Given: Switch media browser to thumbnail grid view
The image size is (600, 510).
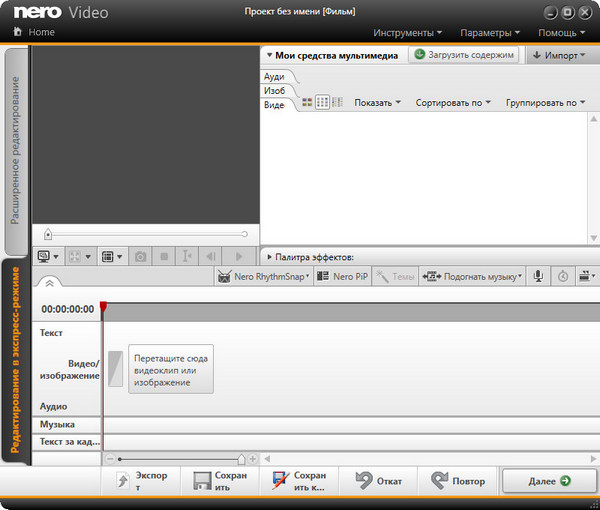Looking at the screenshot, I should pyautogui.click(x=322, y=102).
